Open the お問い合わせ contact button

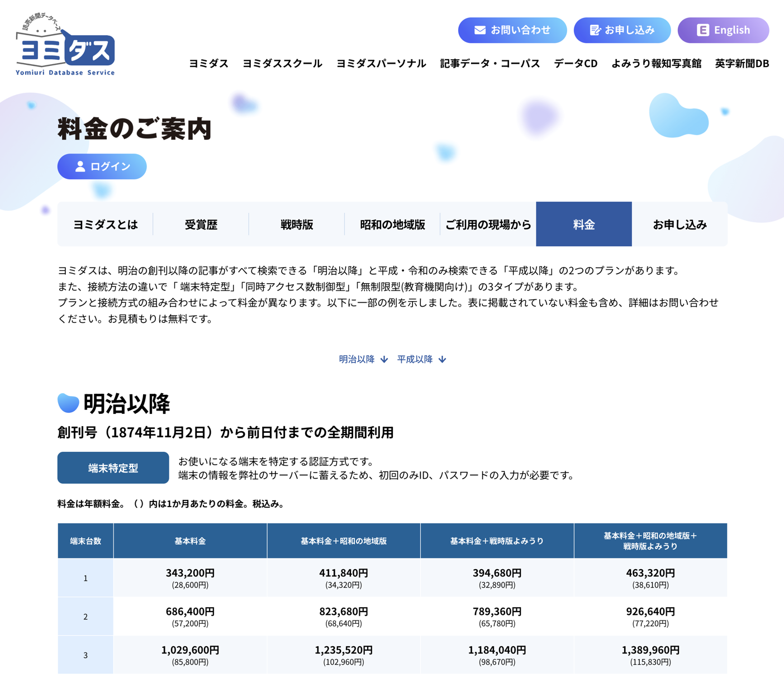(512, 30)
